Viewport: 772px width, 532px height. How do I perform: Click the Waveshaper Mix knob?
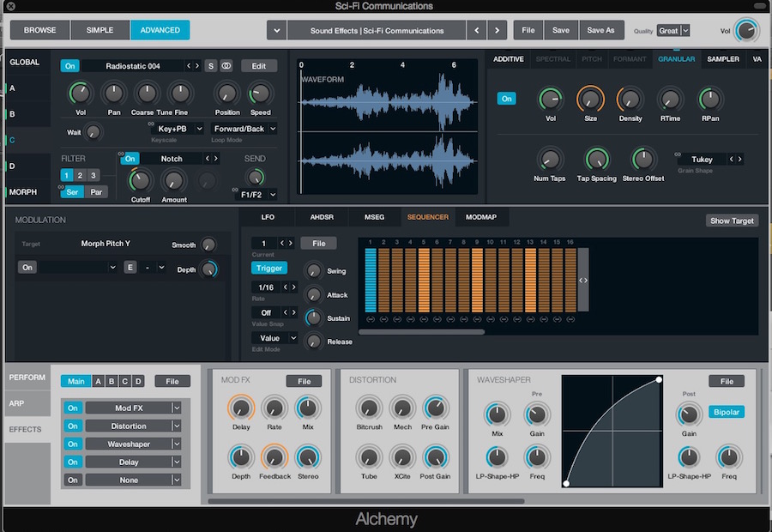[497, 414]
